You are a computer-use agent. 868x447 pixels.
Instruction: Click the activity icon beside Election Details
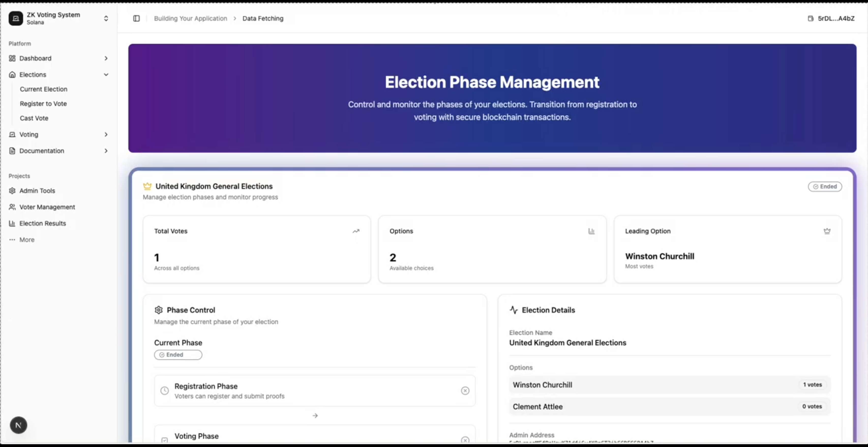514,310
